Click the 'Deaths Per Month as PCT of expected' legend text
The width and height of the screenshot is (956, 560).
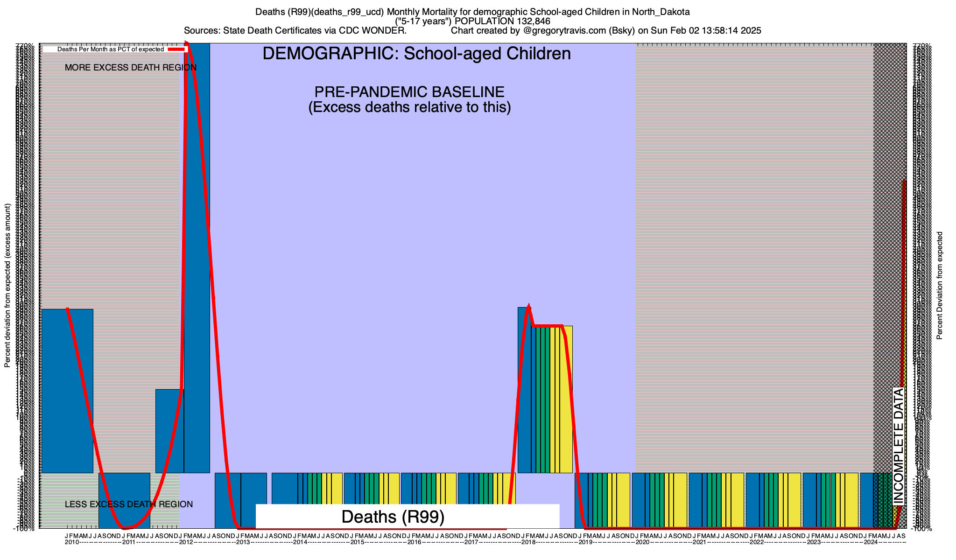pyautogui.click(x=110, y=49)
